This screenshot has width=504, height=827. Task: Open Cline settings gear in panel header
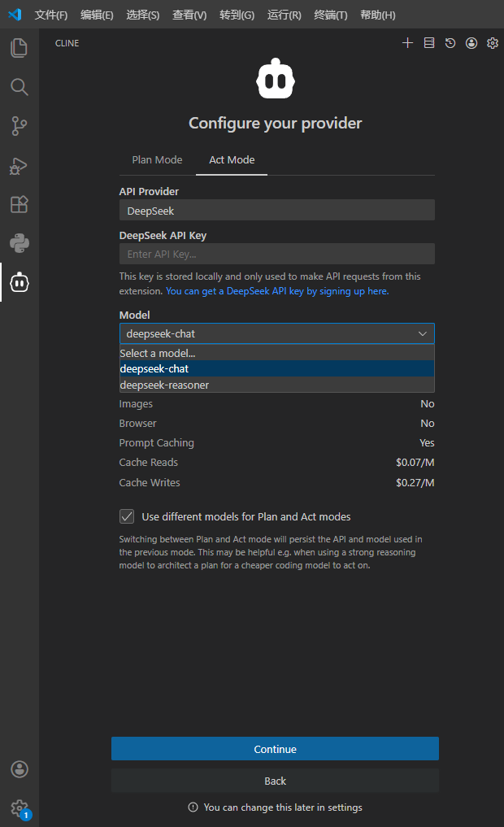pos(493,43)
